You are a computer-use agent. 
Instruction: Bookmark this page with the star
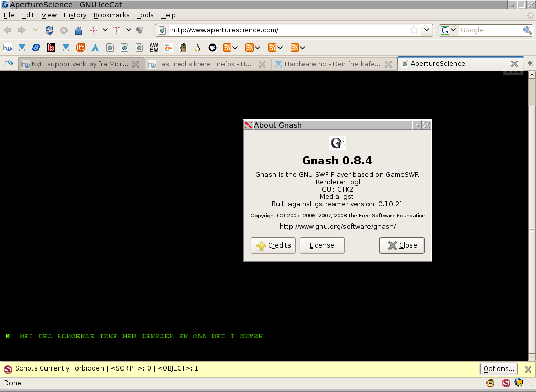click(x=414, y=30)
